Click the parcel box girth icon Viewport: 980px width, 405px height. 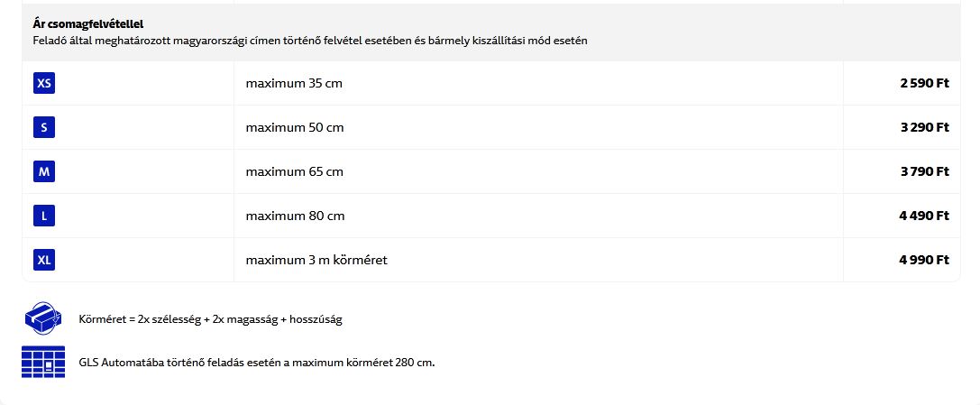point(42,318)
